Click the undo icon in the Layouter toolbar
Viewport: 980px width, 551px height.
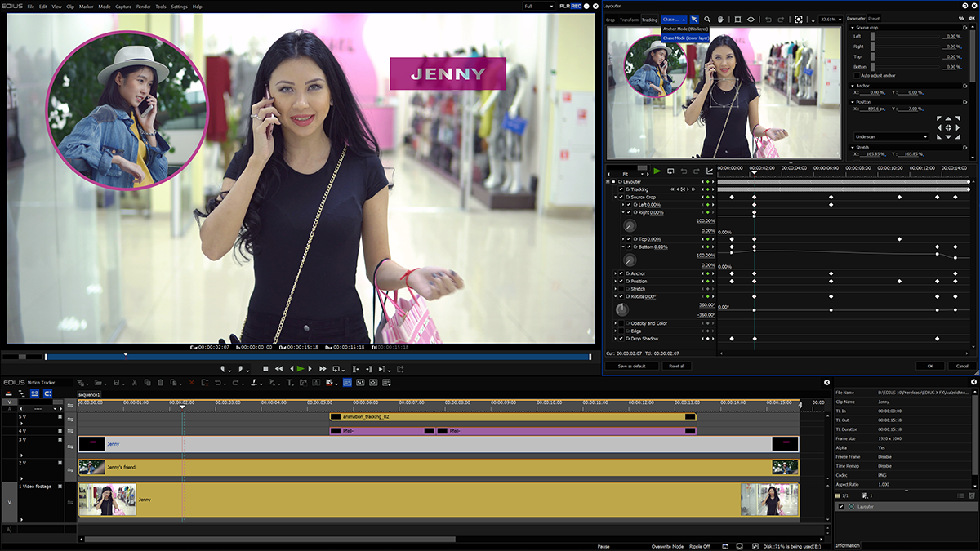[x=768, y=20]
